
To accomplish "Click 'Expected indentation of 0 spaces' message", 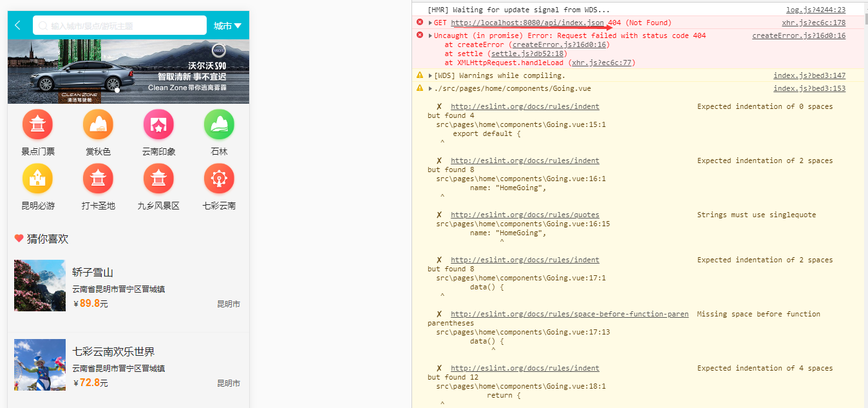I will tap(765, 106).
